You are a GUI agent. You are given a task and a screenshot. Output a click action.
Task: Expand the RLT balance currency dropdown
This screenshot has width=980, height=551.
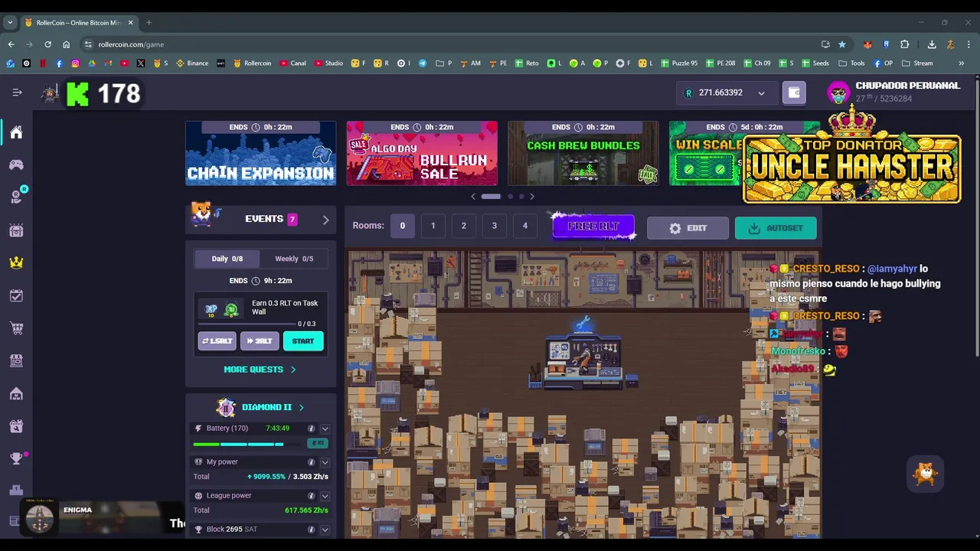coord(761,93)
